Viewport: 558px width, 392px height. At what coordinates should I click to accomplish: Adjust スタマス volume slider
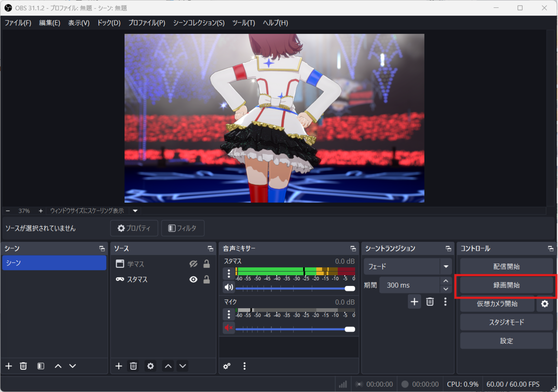(295, 288)
